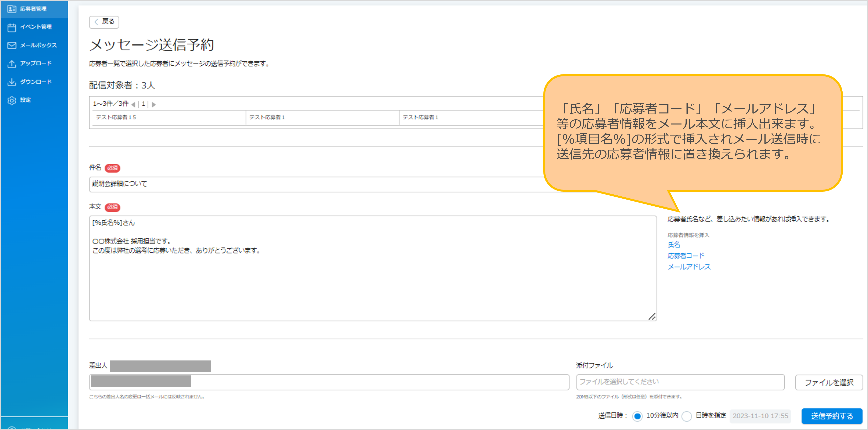The width and height of the screenshot is (868, 430).
Task: Go to previous page of recipients list
Action: [x=134, y=104]
